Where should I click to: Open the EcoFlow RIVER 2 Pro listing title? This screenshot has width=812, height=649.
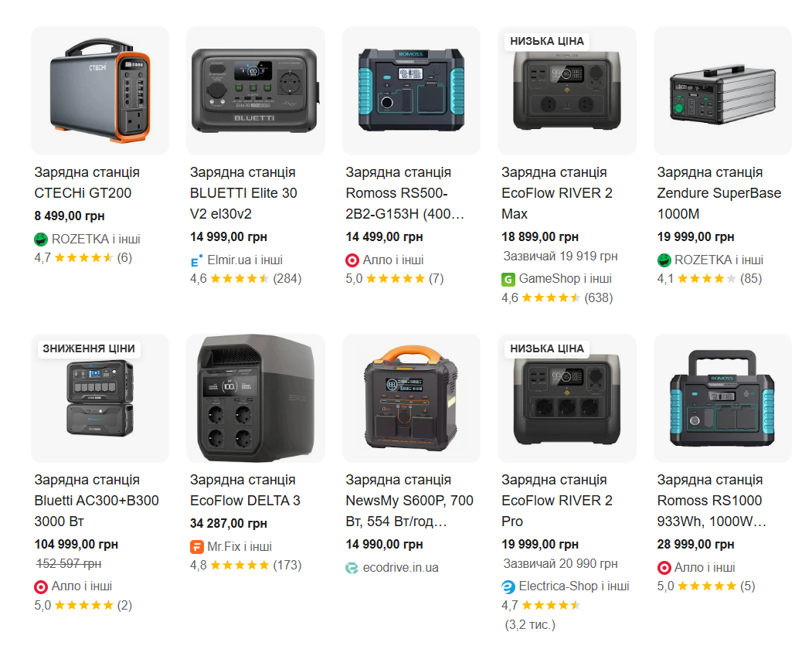pos(557,501)
